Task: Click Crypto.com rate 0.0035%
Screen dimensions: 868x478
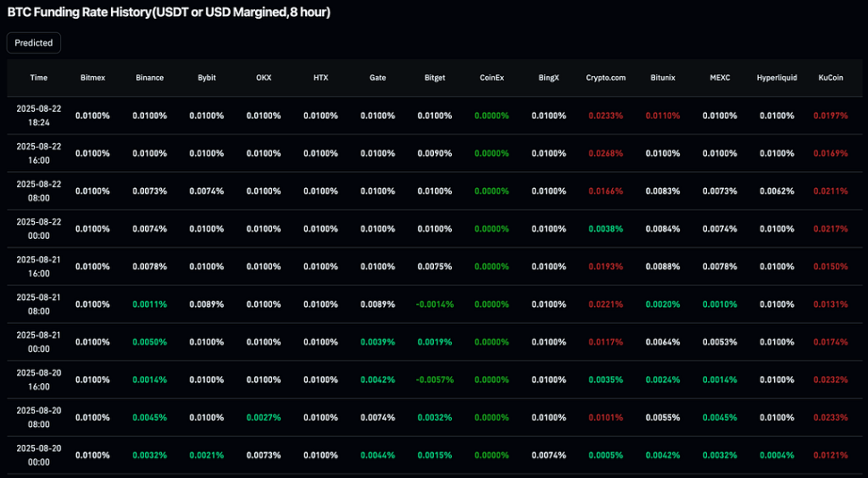Action: click(605, 379)
